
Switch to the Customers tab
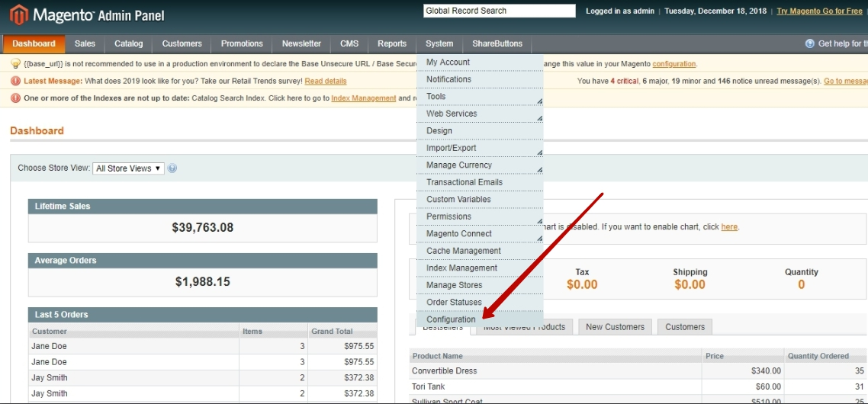pos(685,327)
